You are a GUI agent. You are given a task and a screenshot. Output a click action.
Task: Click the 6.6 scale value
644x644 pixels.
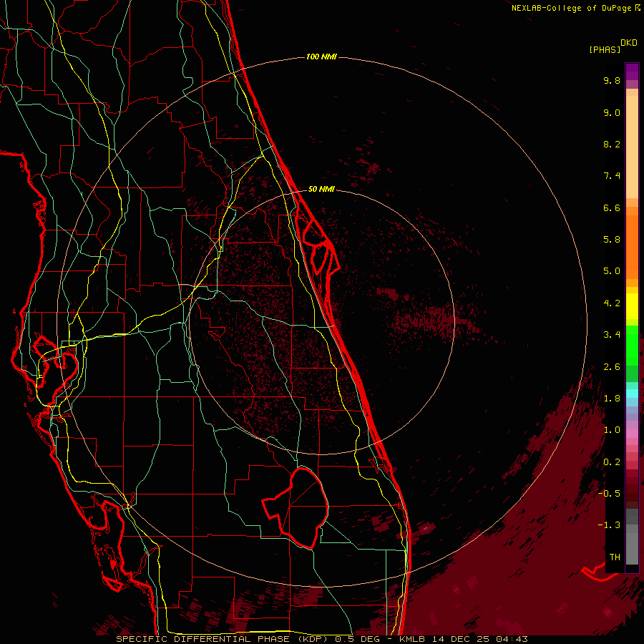coord(612,208)
